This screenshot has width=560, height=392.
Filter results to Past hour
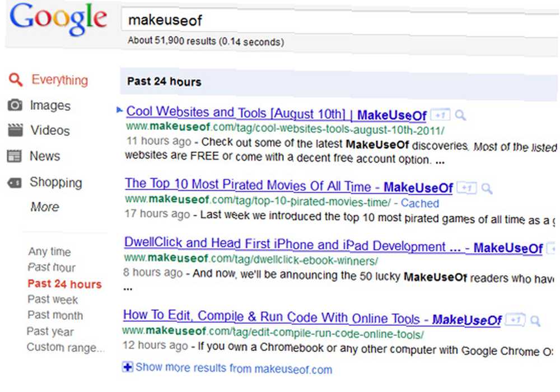(52, 267)
